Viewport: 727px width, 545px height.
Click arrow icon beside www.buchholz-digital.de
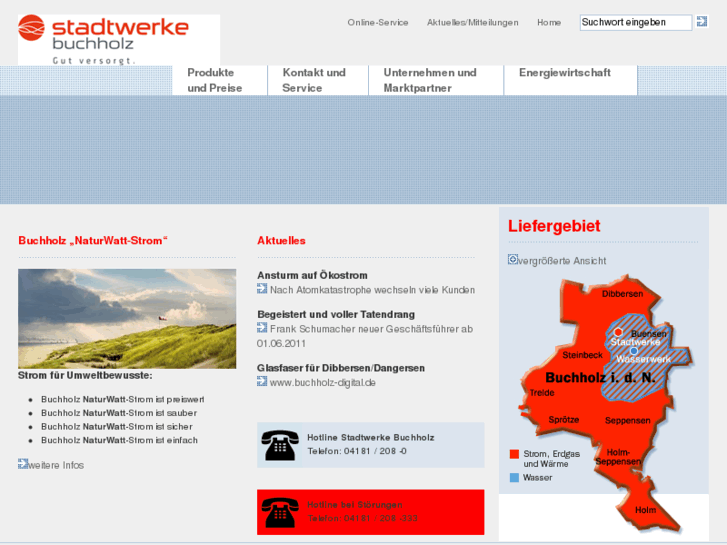[x=262, y=381]
